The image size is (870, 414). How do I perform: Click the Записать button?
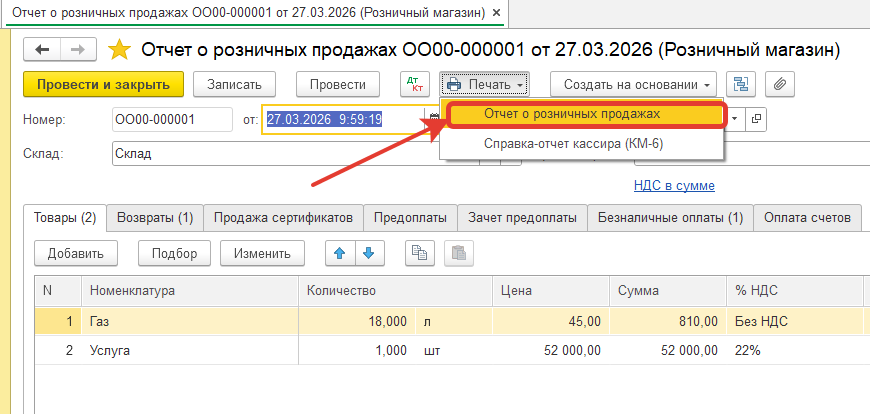[x=234, y=84]
